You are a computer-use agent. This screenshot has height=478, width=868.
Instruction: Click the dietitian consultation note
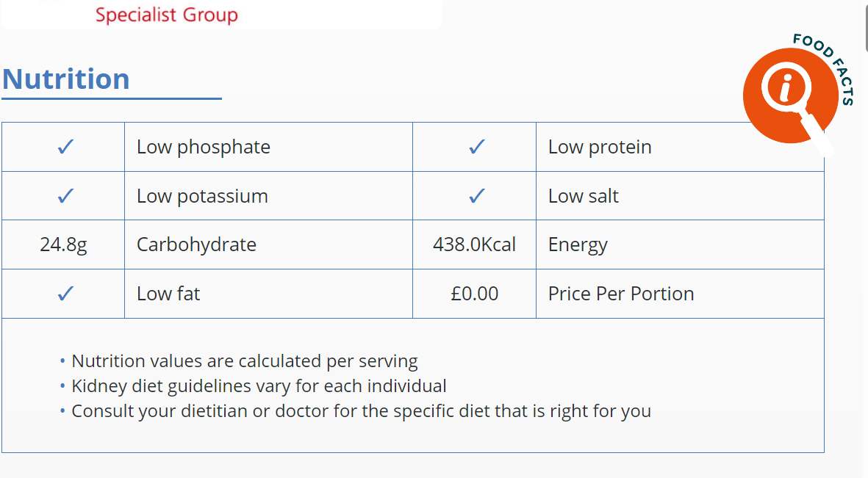[x=361, y=410]
